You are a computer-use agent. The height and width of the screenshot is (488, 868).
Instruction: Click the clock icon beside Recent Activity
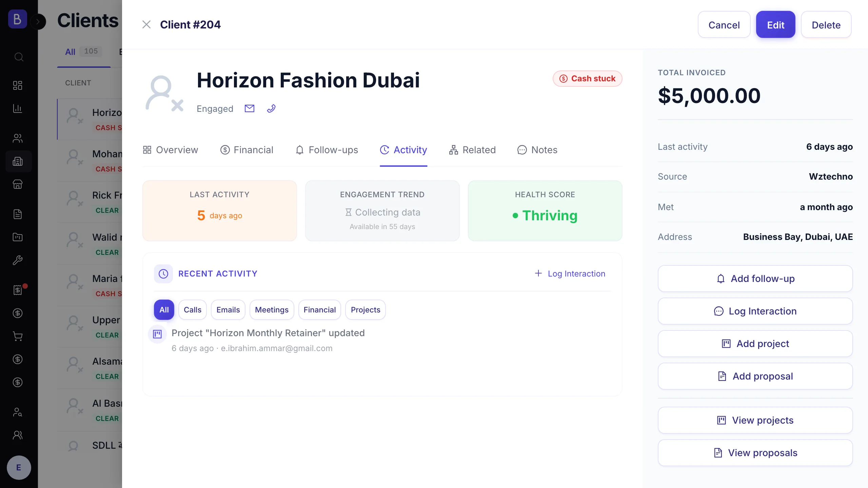pos(163,274)
